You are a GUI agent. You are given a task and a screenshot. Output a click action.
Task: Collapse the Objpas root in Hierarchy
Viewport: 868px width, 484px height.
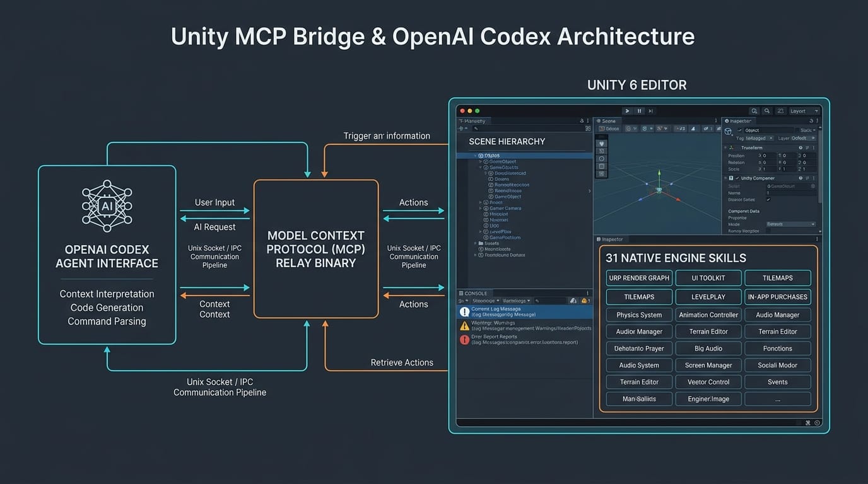tap(475, 156)
